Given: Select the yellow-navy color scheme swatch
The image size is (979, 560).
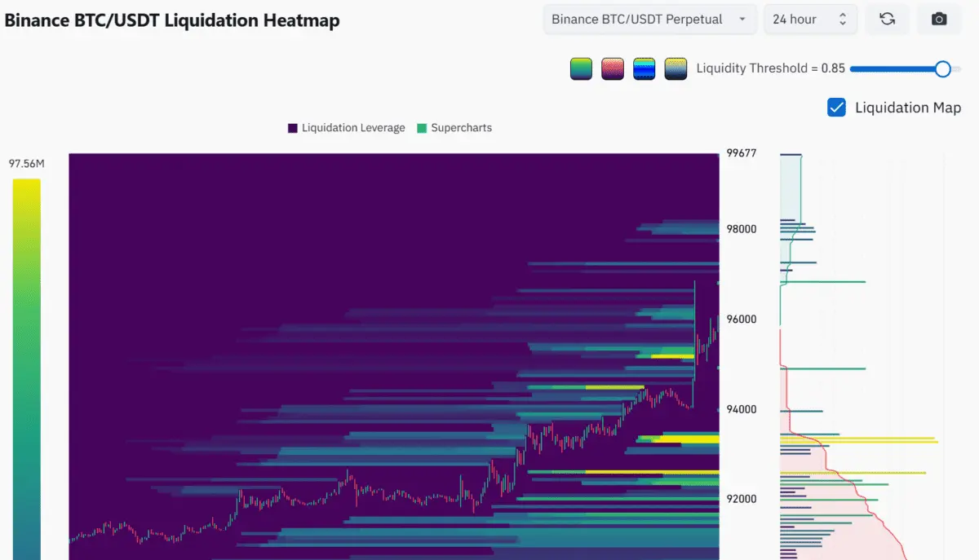Looking at the screenshot, I should click(676, 69).
